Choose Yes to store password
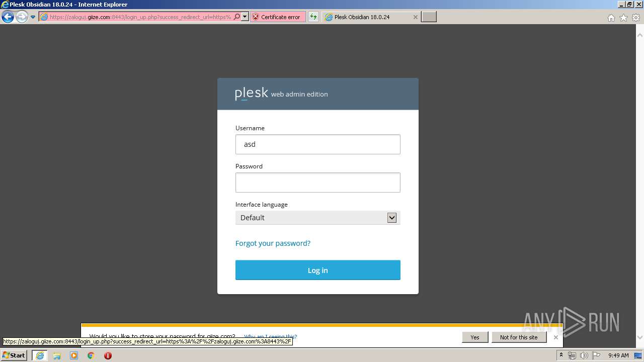 point(475,337)
